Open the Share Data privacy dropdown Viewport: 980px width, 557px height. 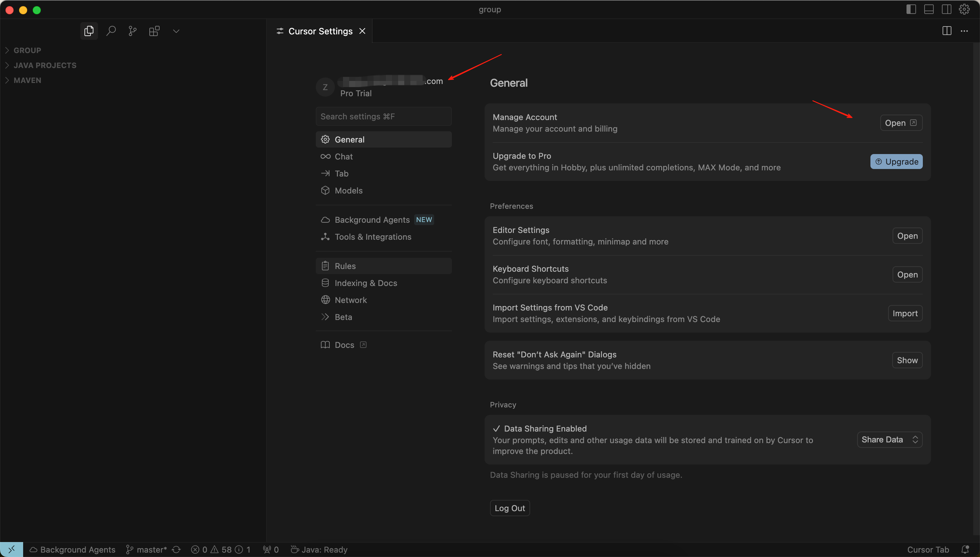[x=889, y=440]
